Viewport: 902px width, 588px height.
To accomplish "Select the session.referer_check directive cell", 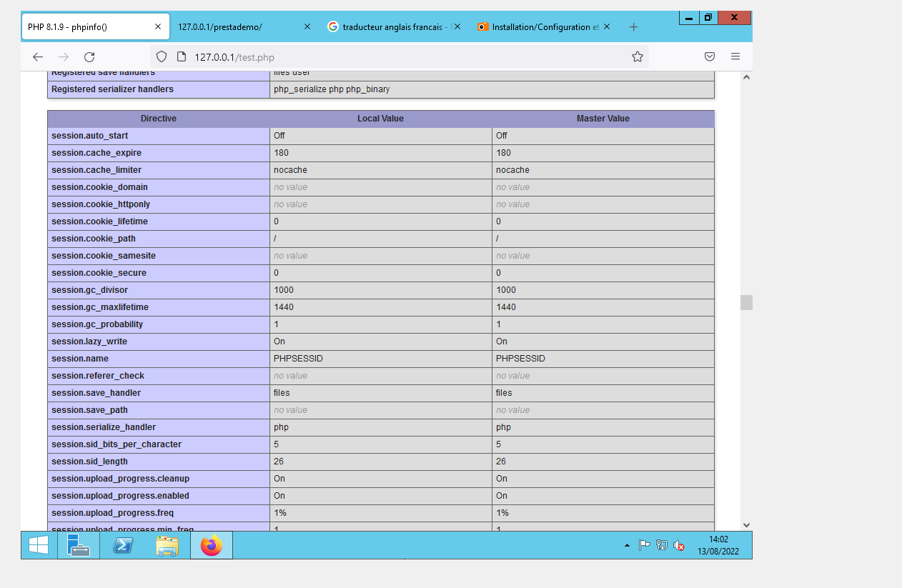I will (x=159, y=376).
